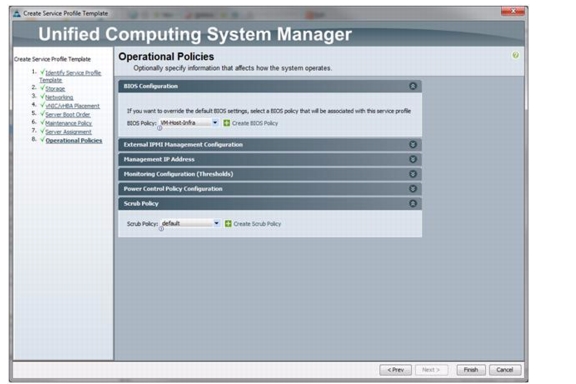The image size is (576, 384).
Task: Expand External IPMI Management Configuration section
Action: 413,144
